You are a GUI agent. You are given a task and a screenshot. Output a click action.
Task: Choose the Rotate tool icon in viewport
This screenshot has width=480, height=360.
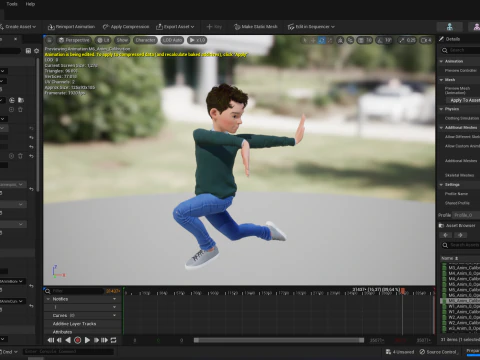click(x=322, y=40)
